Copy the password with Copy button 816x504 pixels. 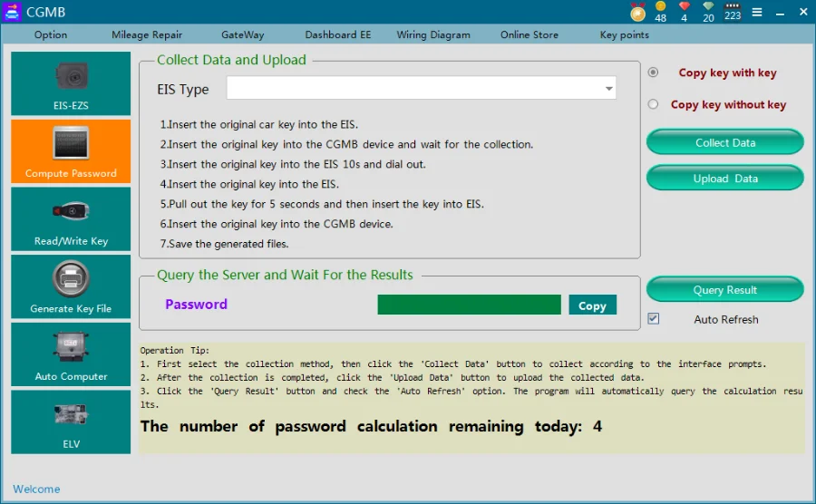point(592,305)
